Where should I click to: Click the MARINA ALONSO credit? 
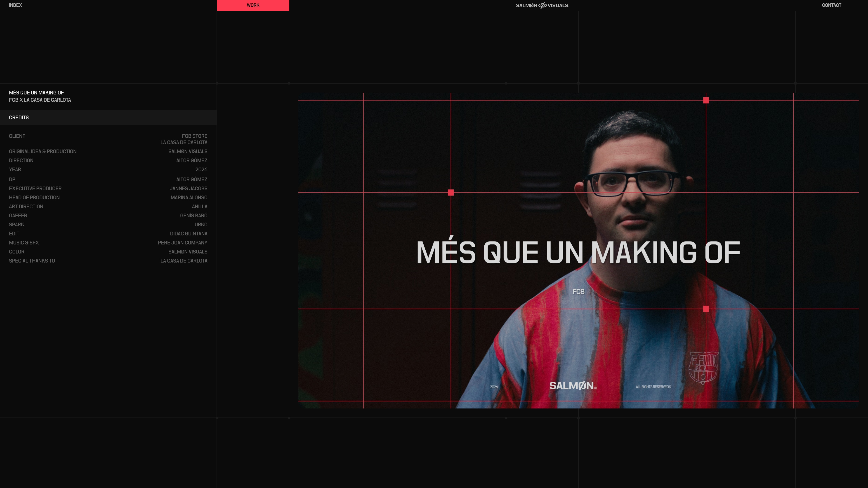pos(189,198)
